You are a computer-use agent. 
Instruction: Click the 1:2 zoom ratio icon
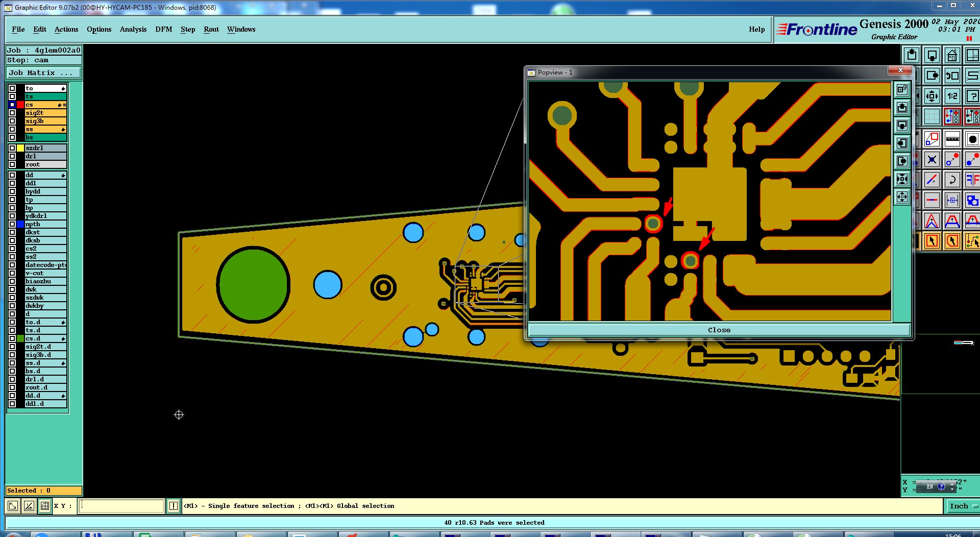[952, 96]
